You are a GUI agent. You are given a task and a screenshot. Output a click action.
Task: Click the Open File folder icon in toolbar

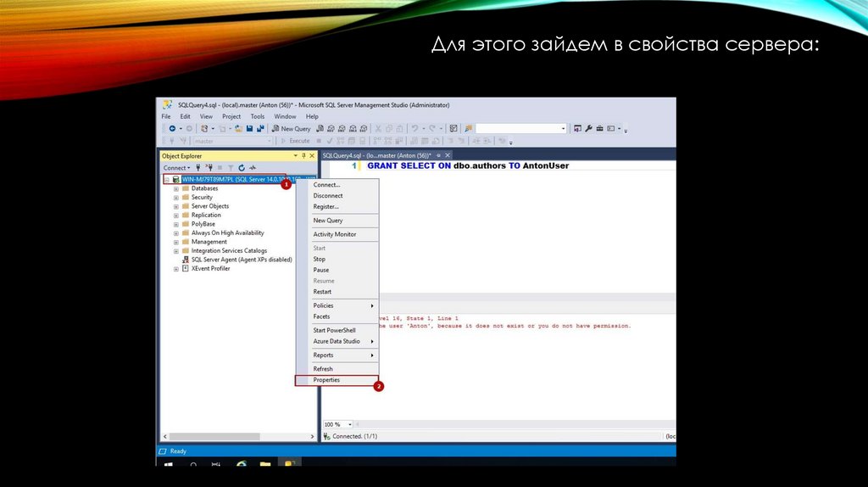[238, 128]
